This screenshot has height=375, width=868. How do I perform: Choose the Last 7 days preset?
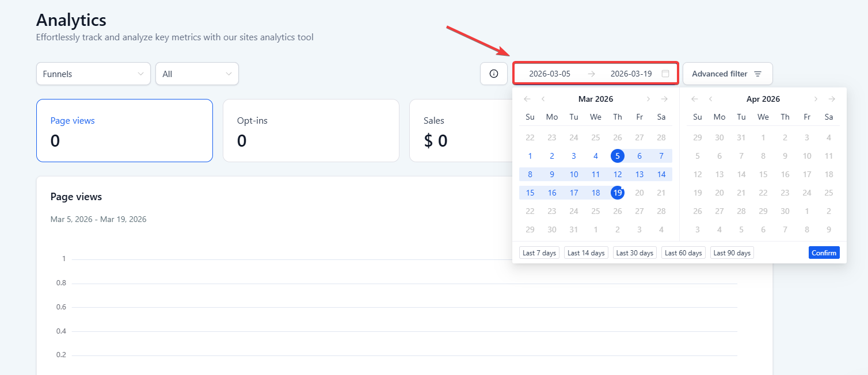(539, 253)
